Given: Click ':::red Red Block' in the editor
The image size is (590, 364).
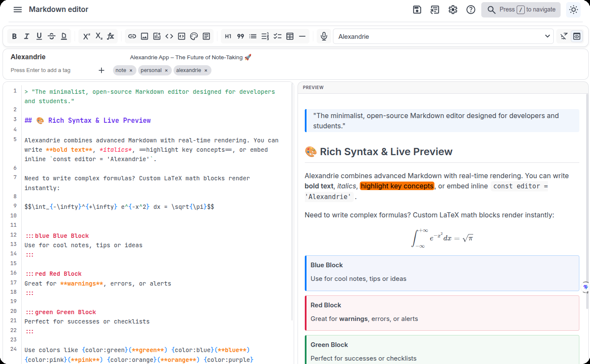Looking at the screenshot, I should click(53, 274).
